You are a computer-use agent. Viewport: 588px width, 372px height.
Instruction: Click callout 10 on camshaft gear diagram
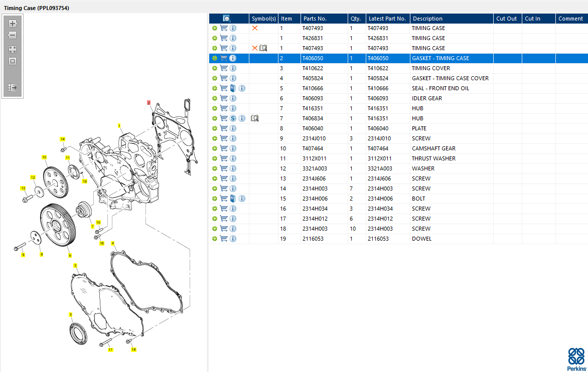(44, 157)
